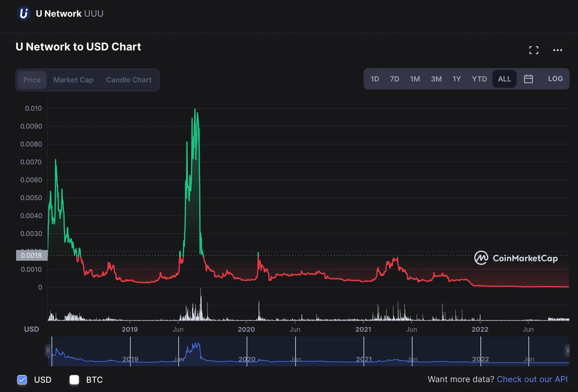Set chart range to YTD
578x392 pixels.
tap(479, 79)
